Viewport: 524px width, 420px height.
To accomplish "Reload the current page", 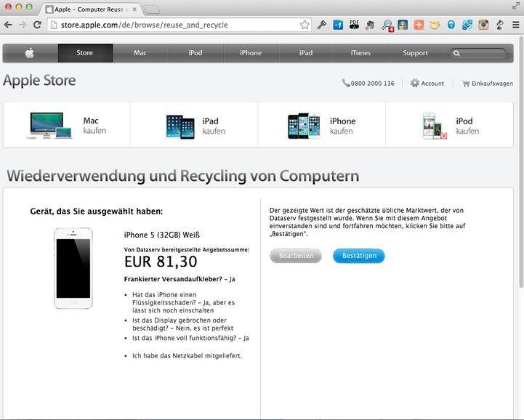I will coord(38,25).
